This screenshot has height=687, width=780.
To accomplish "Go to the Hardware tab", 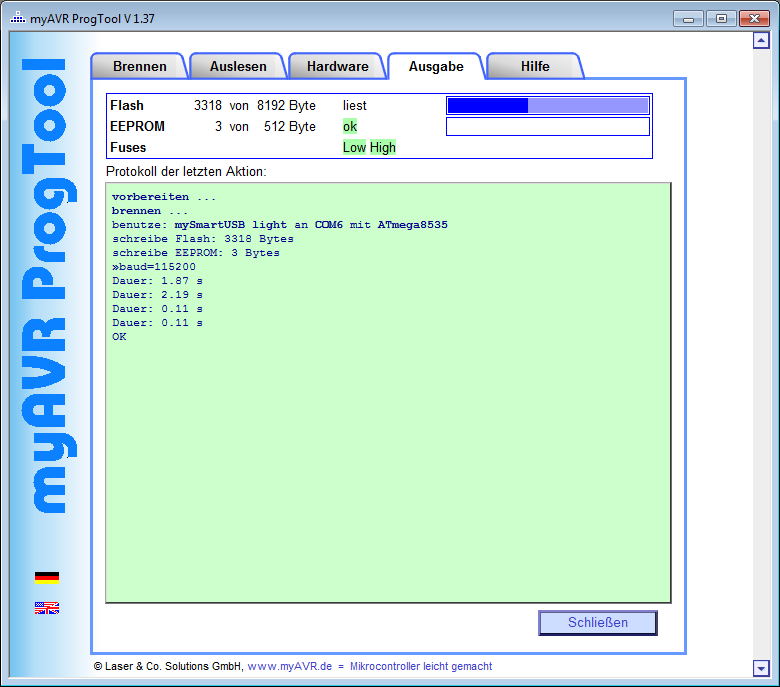I will pos(337,66).
